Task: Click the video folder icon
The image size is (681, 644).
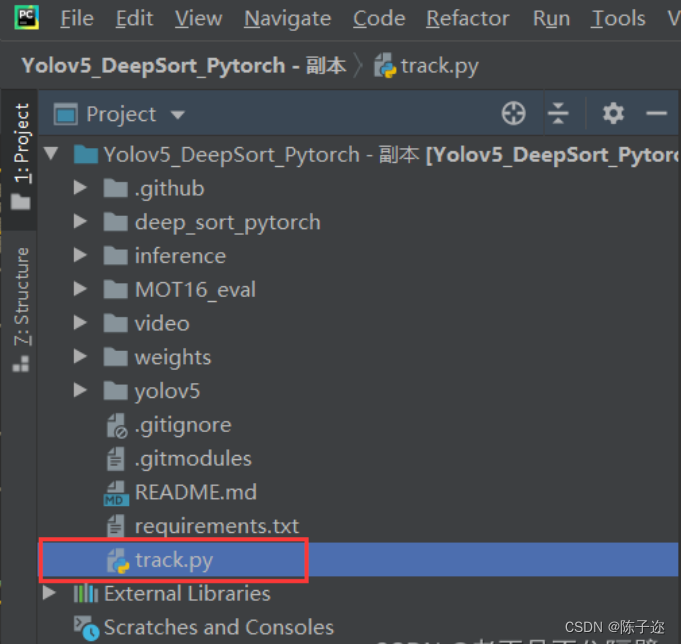Action: tap(116, 323)
